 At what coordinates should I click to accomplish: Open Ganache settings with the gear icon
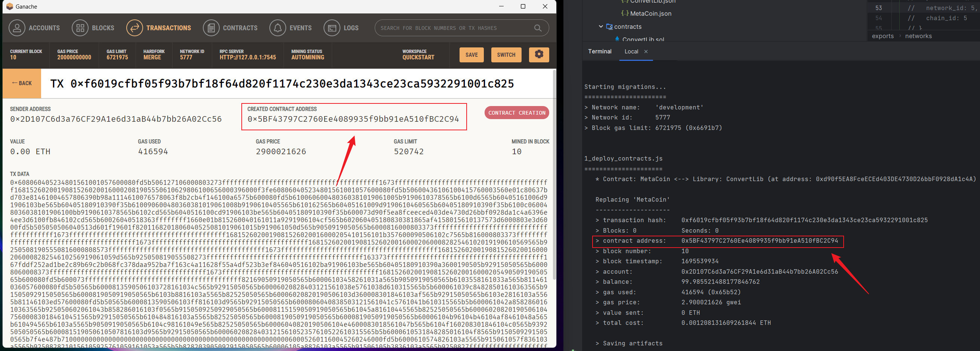(x=539, y=55)
